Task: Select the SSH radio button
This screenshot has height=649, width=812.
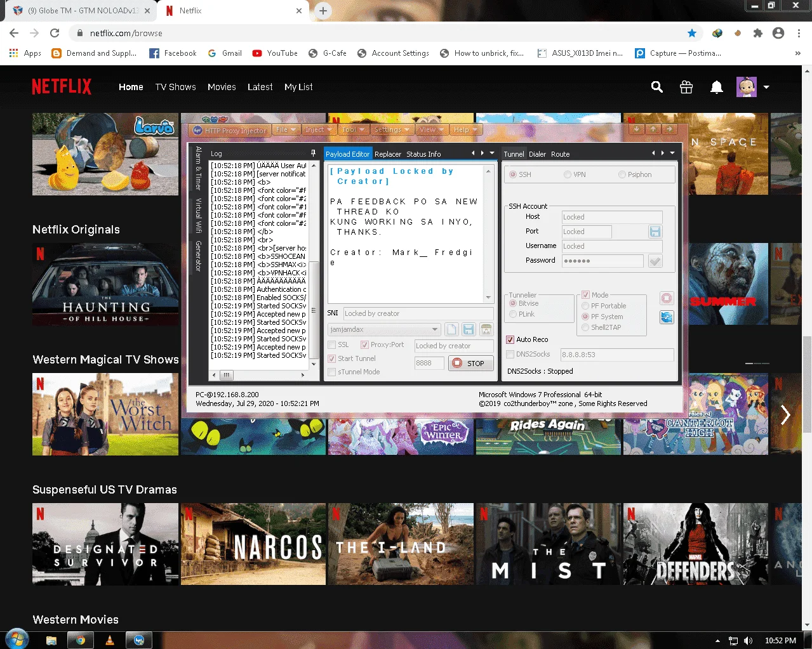Action: (x=513, y=174)
